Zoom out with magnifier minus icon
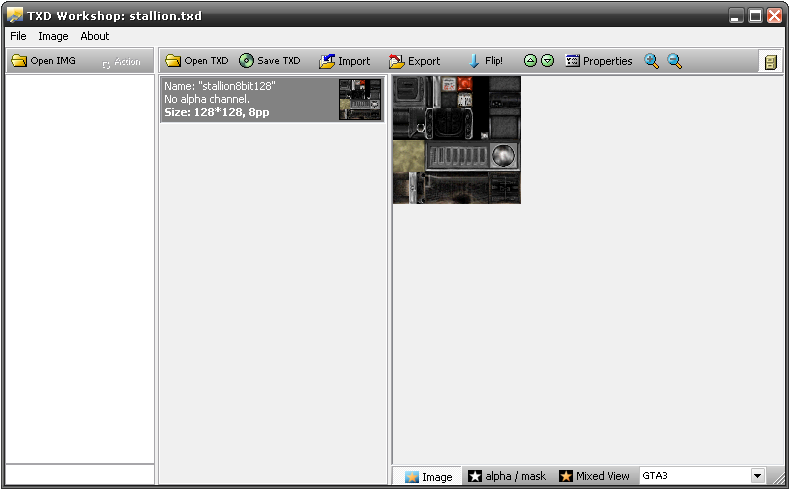The width and height of the screenshot is (790, 490). click(674, 61)
